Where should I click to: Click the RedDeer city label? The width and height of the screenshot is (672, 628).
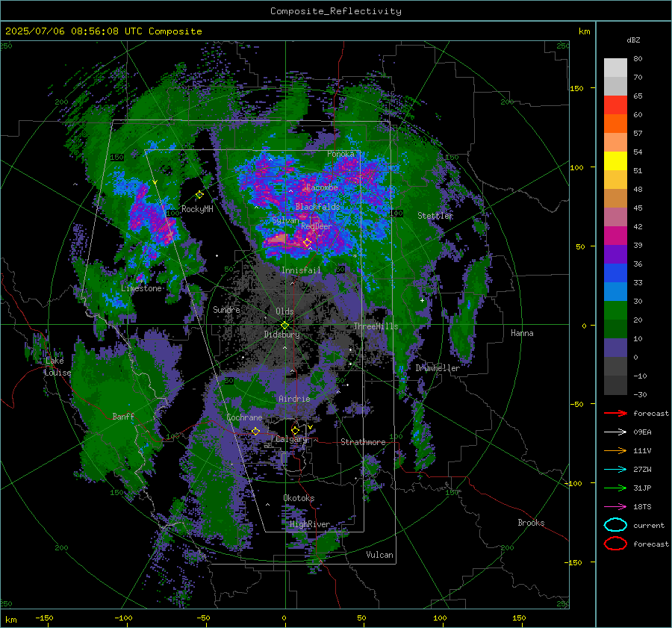317,226
